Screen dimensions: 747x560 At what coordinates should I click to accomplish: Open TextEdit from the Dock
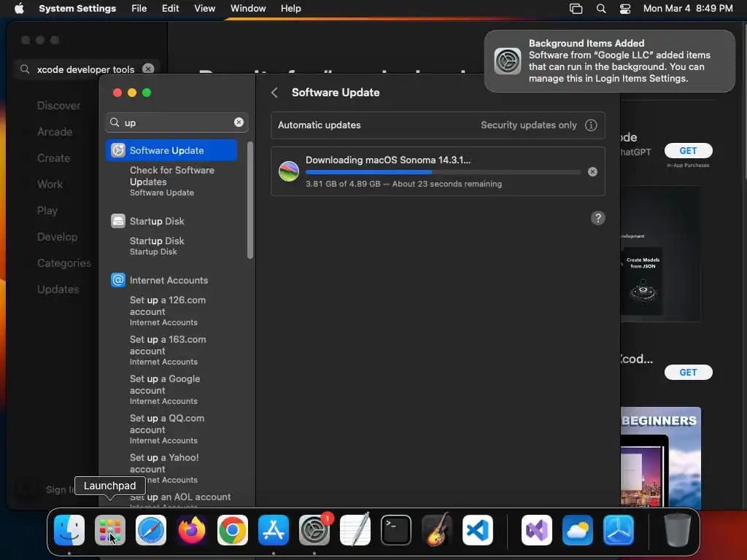click(355, 530)
